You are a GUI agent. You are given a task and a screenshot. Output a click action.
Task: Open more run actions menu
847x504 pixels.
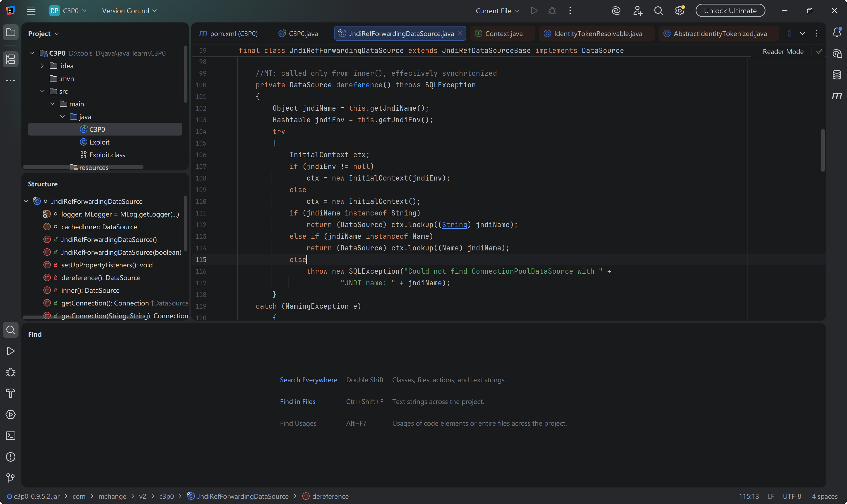point(570,11)
